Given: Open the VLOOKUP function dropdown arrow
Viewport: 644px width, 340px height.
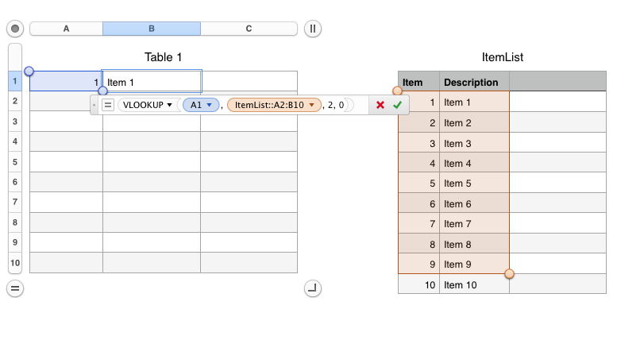Looking at the screenshot, I should 169,105.
